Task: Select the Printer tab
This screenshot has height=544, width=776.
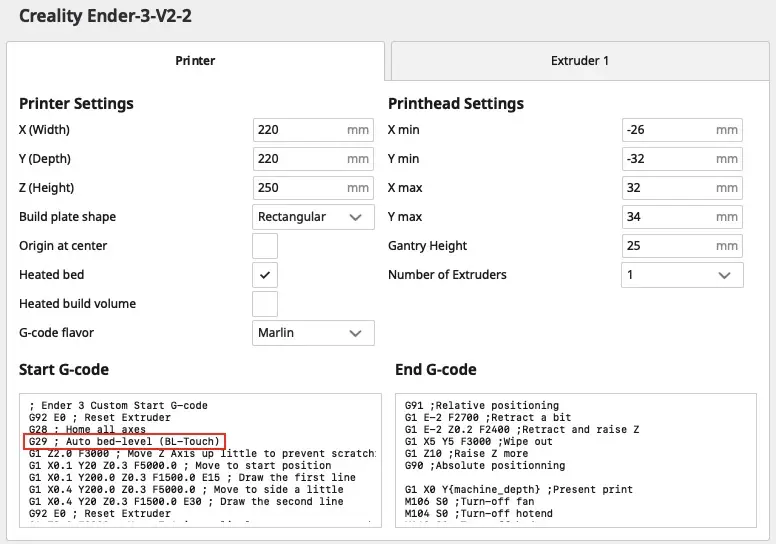Action: (x=195, y=61)
